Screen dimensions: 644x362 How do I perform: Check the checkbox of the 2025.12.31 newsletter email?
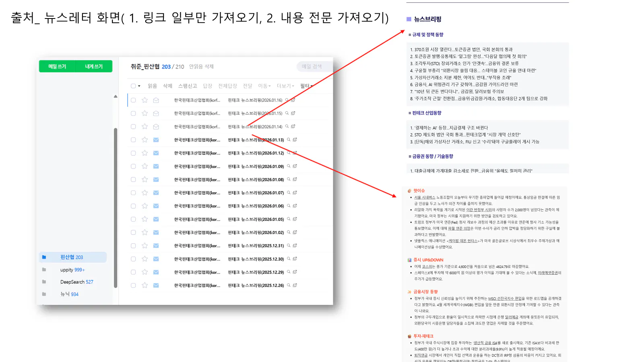click(x=133, y=246)
